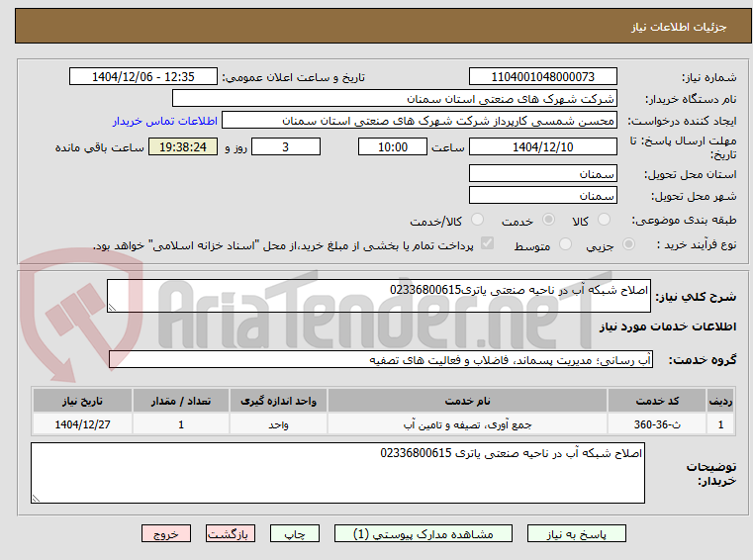Click the تعداد / مقدار column header
Screen dimensions: 753x560
(x=181, y=401)
